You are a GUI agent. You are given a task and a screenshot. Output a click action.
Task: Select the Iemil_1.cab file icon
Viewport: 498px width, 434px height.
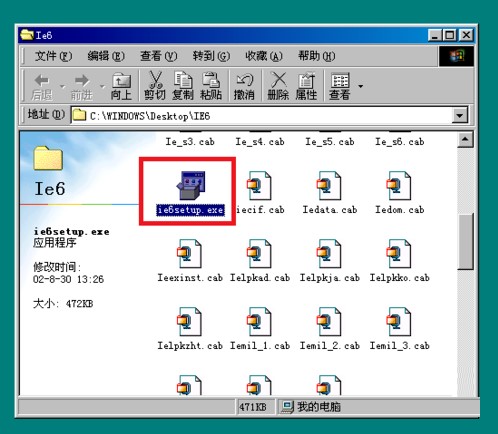coord(259,322)
